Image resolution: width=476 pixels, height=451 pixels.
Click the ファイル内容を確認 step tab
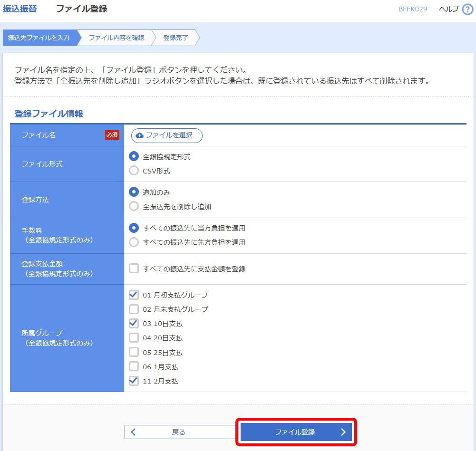(x=117, y=38)
